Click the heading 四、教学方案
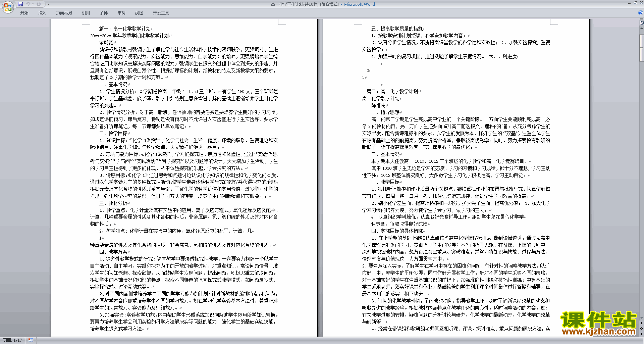644x344 pixels. 113,252
